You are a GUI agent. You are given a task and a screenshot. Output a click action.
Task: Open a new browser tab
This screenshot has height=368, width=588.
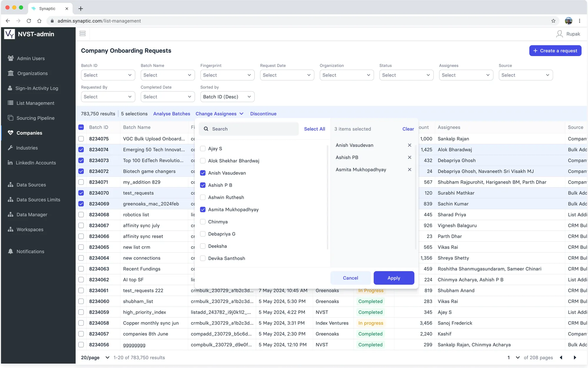click(x=81, y=9)
